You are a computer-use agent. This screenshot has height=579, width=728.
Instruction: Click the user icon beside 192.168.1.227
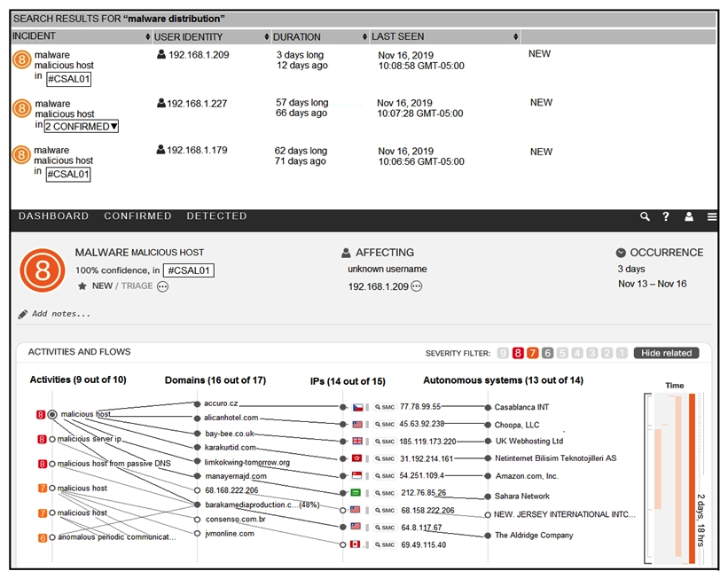[161, 103]
